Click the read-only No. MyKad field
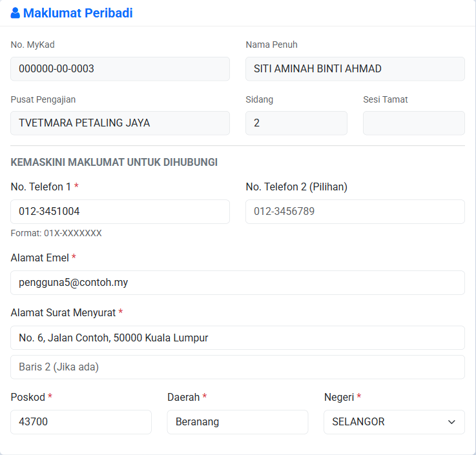The height and width of the screenshot is (455, 476). (120, 69)
